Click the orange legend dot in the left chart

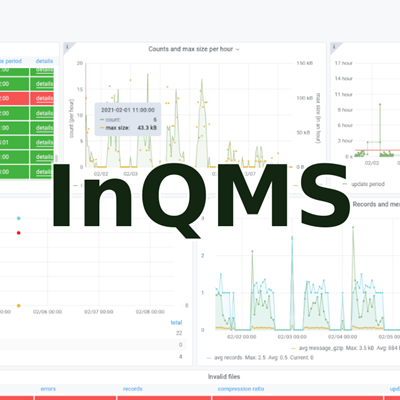(x=19, y=305)
